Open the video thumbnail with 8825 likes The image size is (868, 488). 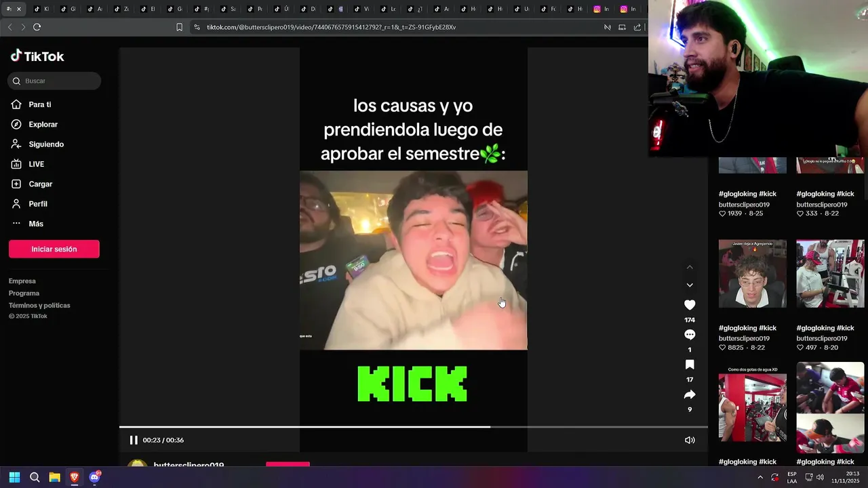753,274
